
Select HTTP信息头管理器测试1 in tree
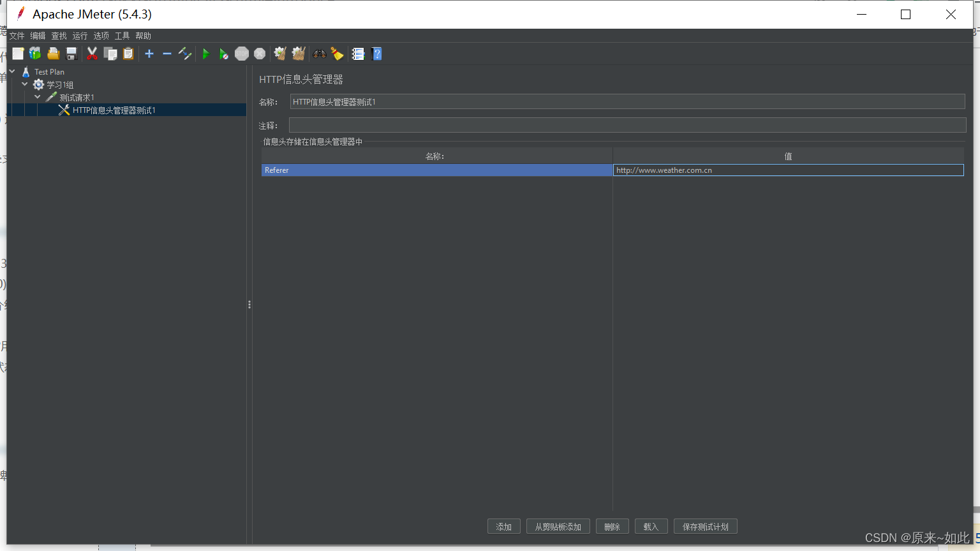click(x=114, y=110)
